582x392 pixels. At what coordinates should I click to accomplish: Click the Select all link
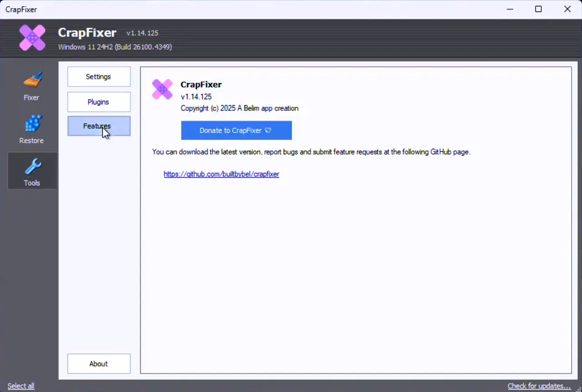pyautogui.click(x=21, y=386)
